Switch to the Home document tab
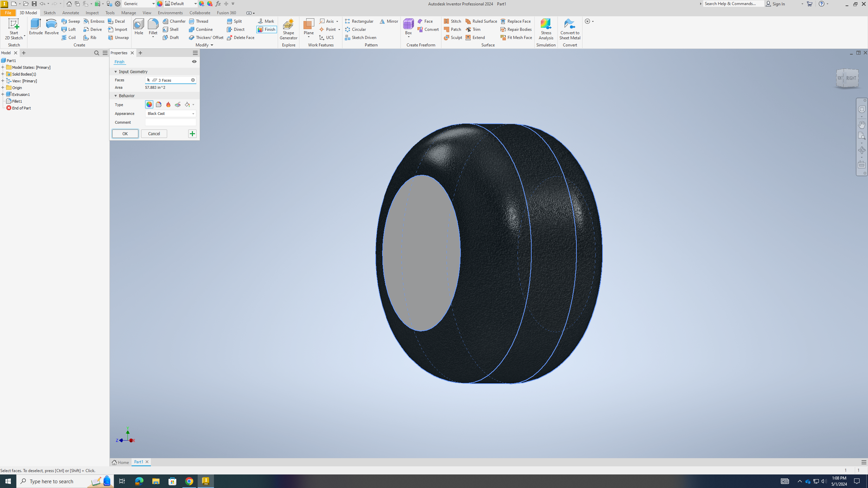The image size is (868, 488). tap(121, 462)
